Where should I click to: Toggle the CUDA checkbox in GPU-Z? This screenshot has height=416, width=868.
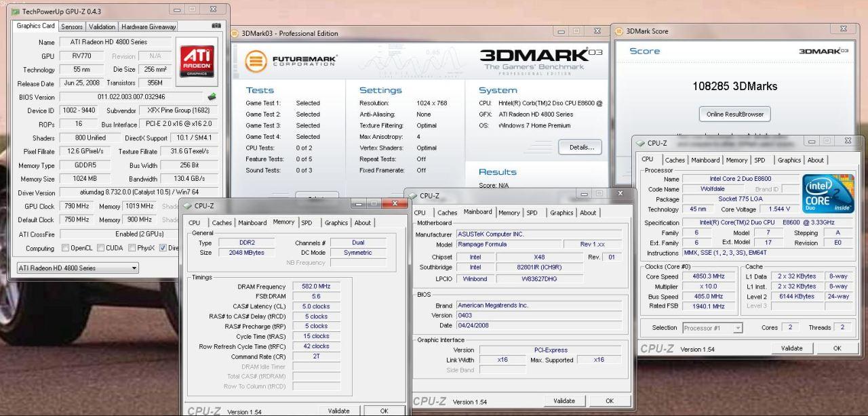pos(101,248)
